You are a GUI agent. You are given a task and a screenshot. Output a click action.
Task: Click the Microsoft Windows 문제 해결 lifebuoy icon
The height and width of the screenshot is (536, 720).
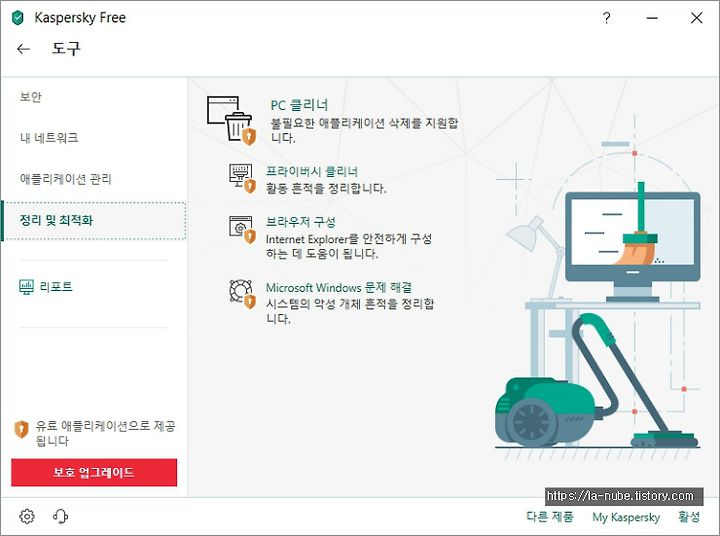tap(242, 294)
